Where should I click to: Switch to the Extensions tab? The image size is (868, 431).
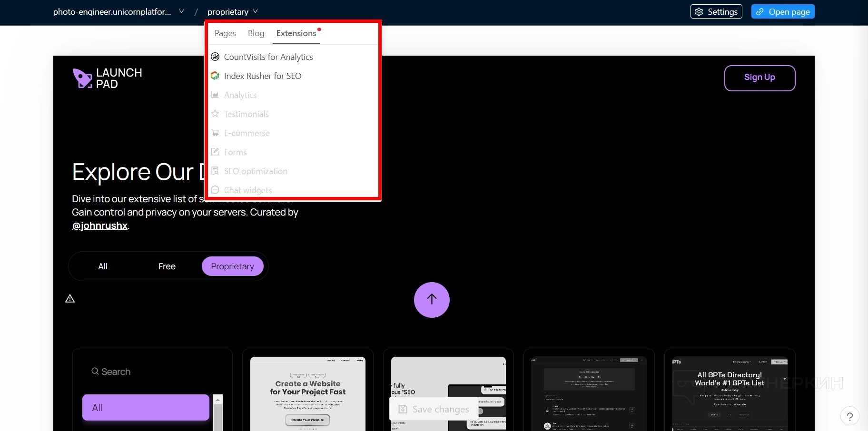[x=296, y=33]
